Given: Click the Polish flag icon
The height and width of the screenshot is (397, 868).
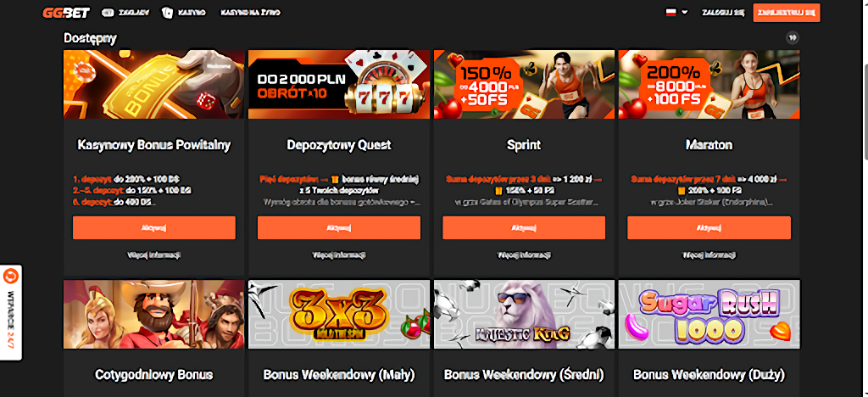Looking at the screenshot, I should point(671,12).
